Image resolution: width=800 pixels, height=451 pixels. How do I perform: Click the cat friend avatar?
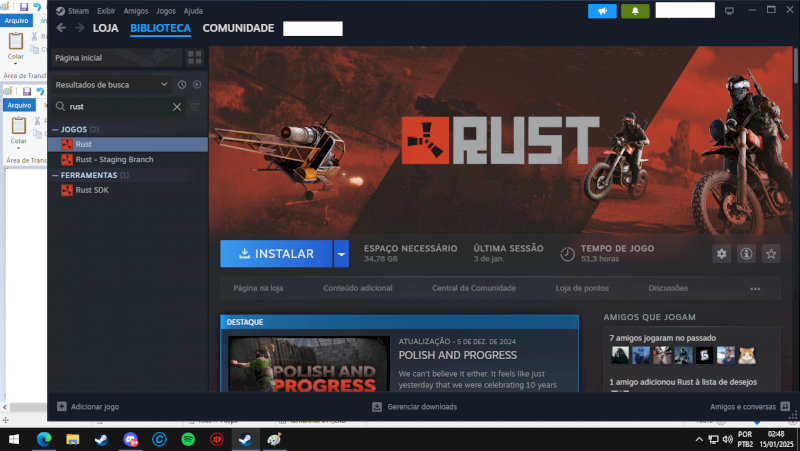click(747, 355)
